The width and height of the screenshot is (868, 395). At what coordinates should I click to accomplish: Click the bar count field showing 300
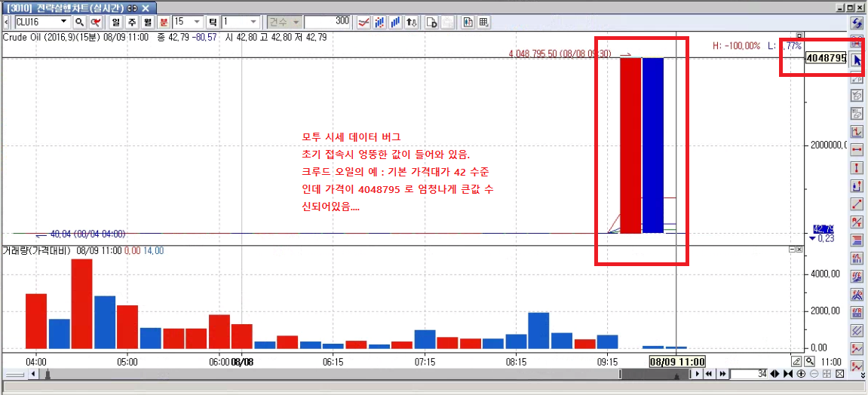pos(328,22)
